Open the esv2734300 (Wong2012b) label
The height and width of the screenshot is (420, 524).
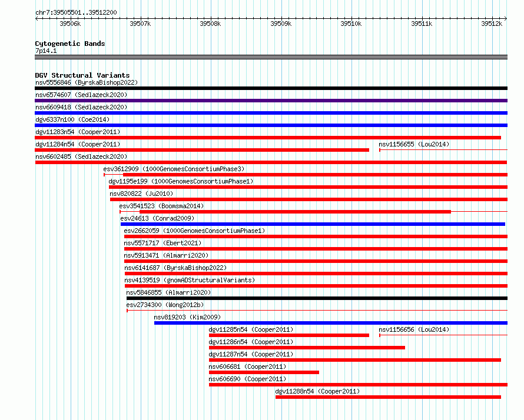(x=165, y=305)
